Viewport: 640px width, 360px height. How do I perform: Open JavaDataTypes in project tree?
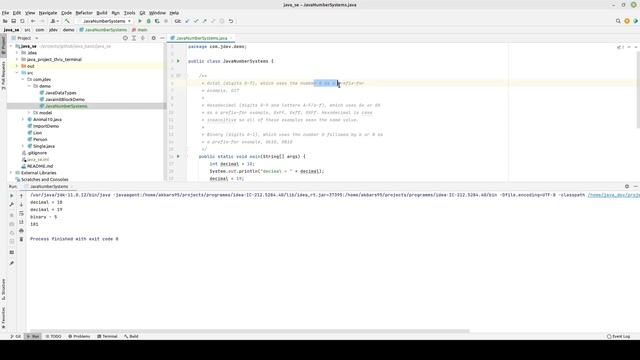coord(60,93)
